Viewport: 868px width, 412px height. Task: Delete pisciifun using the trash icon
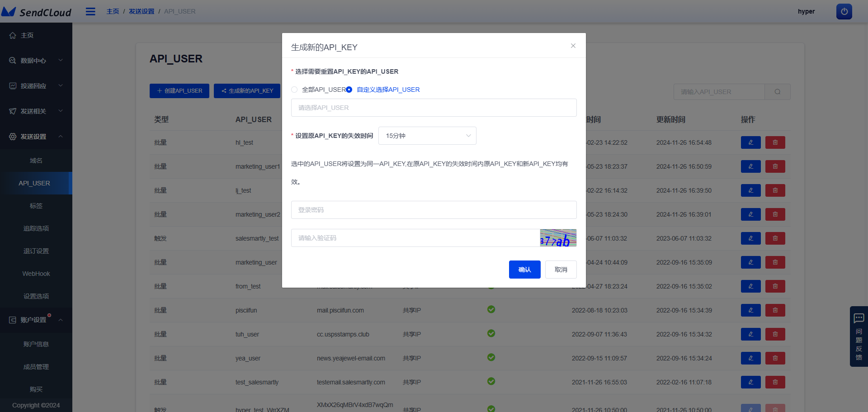(x=775, y=310)
